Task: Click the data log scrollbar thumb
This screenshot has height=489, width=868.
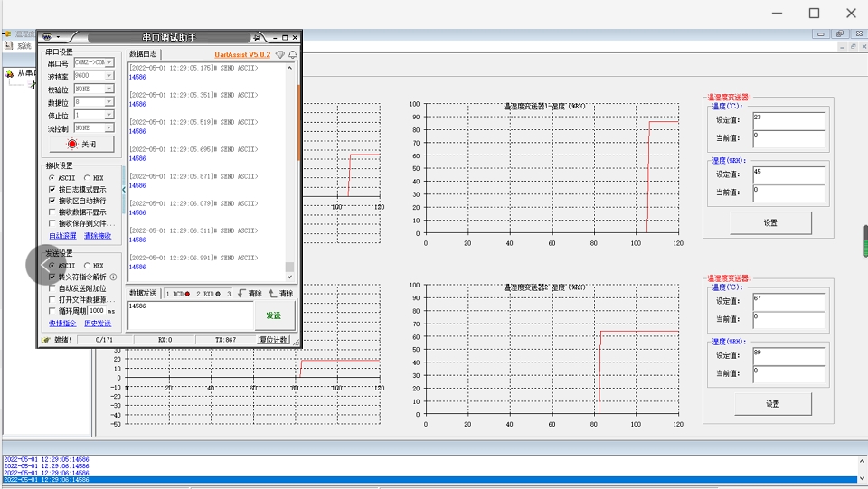Action: point(289,268)
